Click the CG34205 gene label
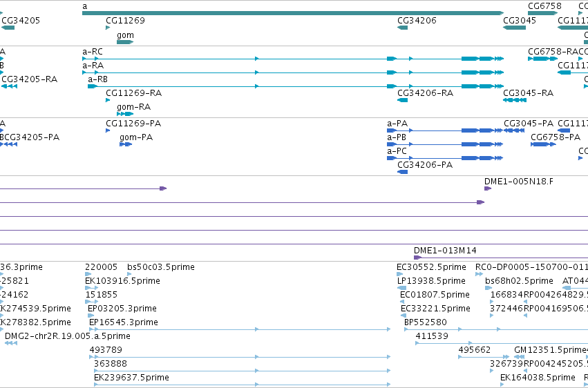Image resolution: width=588 pixels, height=388 pixels. [21, 21]
